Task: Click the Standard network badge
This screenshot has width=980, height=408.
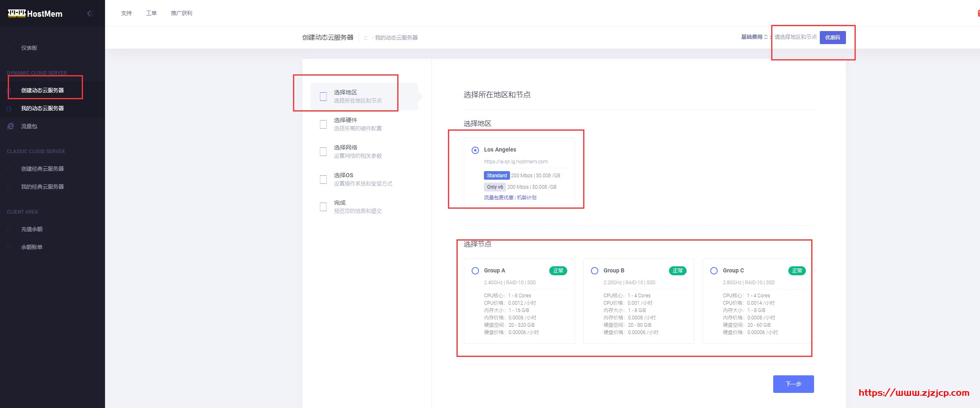Action: pyautogui.click(x=497, y=176)
